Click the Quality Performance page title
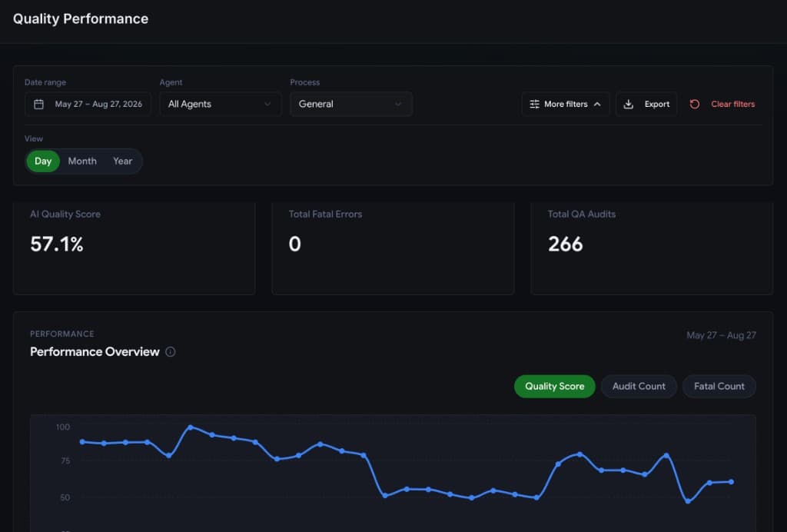This screenshot has height=532, width=787. click(x=80, y=18)
